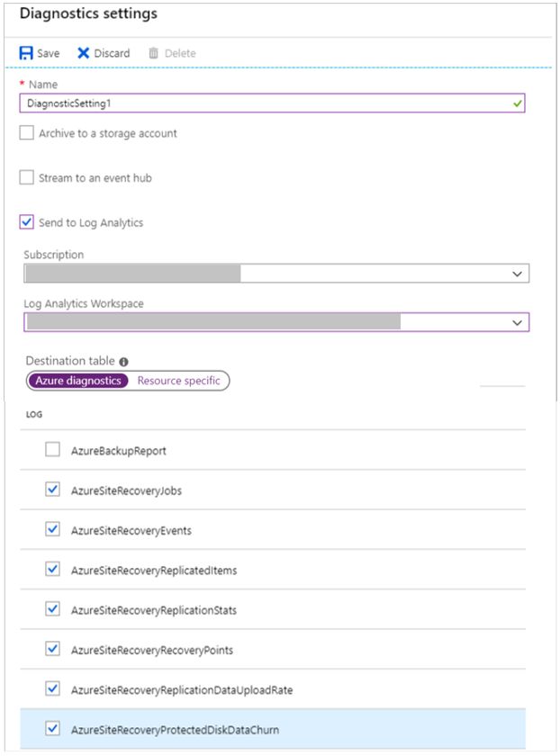This screenshot has width=560, height=756.
Task: Click the Subscription field label
Action: point(53,255)
